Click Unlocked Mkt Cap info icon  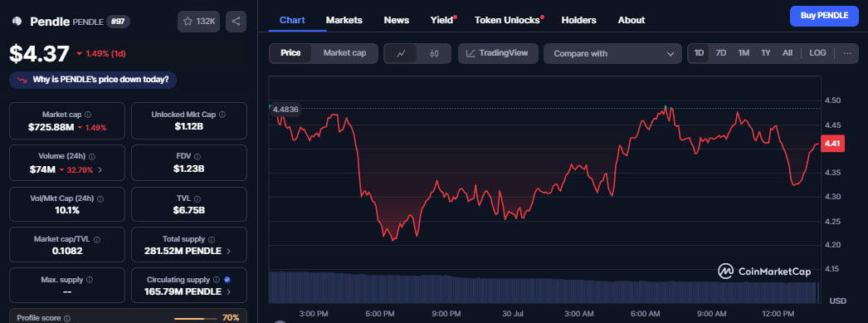click(x=222, y=115)
